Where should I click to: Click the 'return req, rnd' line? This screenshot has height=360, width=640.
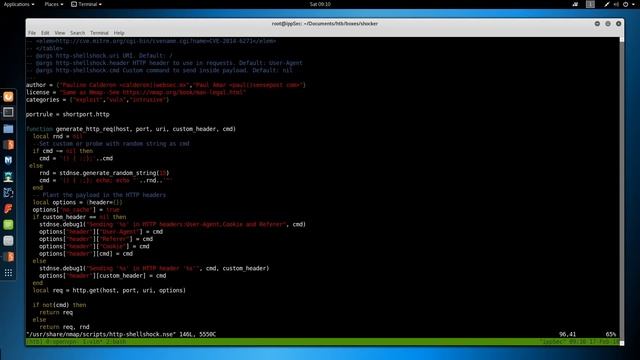tap(64, 327)
